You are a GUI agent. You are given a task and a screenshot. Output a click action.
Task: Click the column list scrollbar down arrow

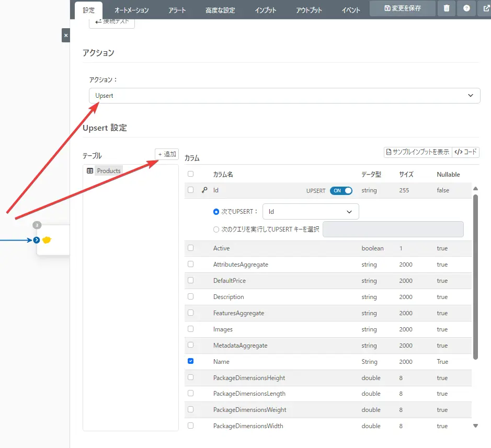pyautogui.click(x=475, y=426)
